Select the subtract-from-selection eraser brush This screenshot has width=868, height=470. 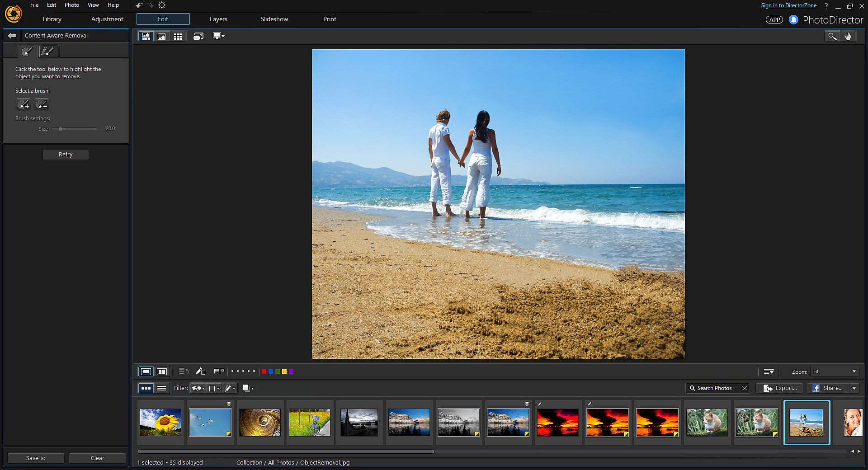tap(42, 105)
